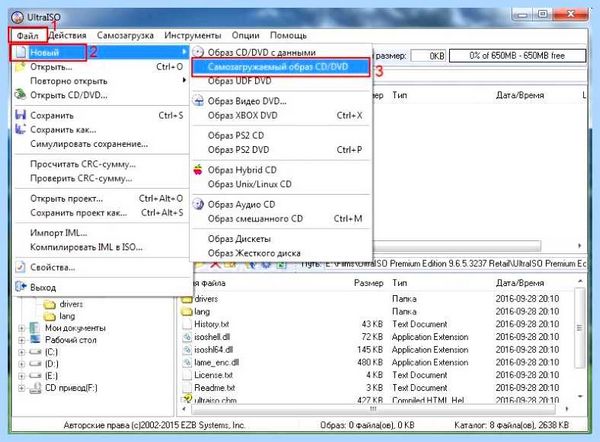Viewport: 600px width, 442px height.
Task: Select Образ Аудио CD entry
Action: point(281,204)
